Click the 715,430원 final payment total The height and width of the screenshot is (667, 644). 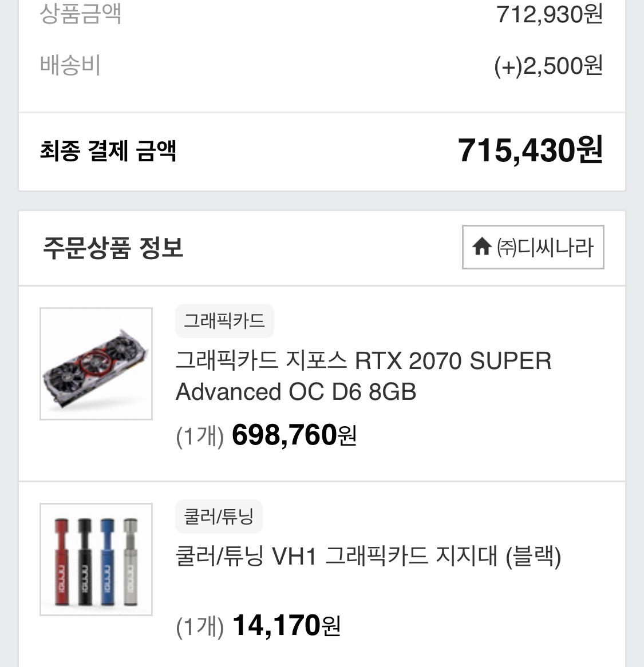[x=530, y=150]
